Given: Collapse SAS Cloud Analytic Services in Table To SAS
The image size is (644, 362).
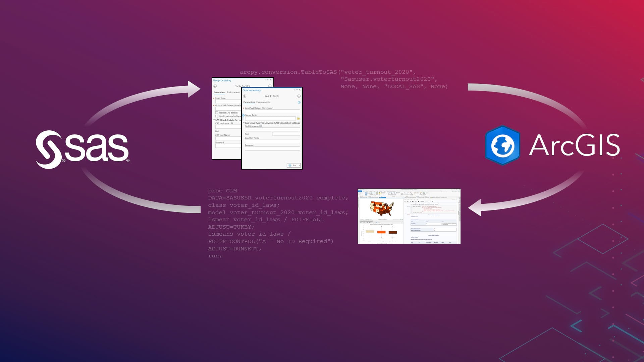Looking at the screenshot, I should (214, 120).
